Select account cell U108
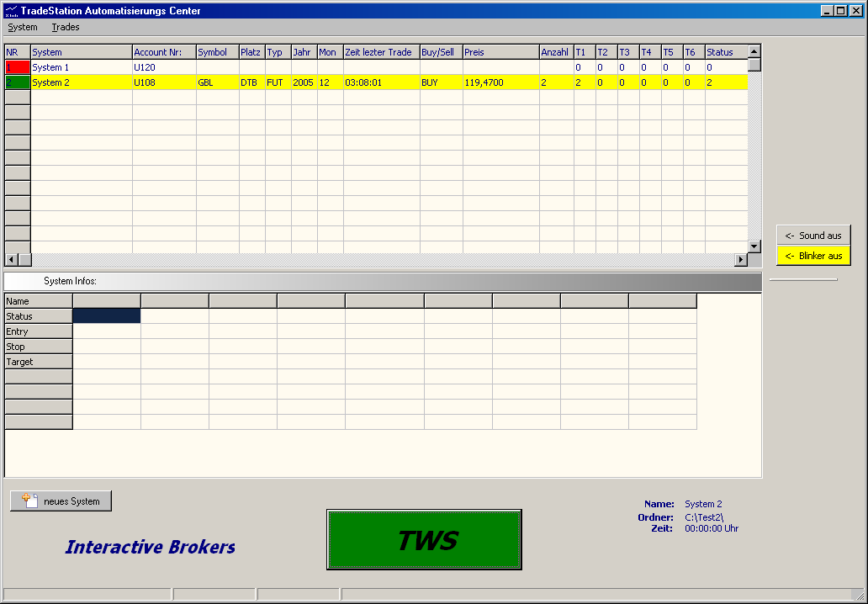 [164, 82]
